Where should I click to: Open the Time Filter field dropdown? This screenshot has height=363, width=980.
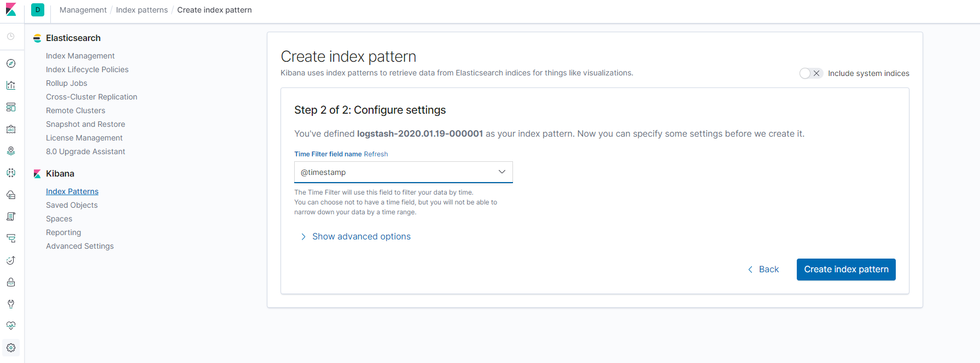(x=403, y=172)
